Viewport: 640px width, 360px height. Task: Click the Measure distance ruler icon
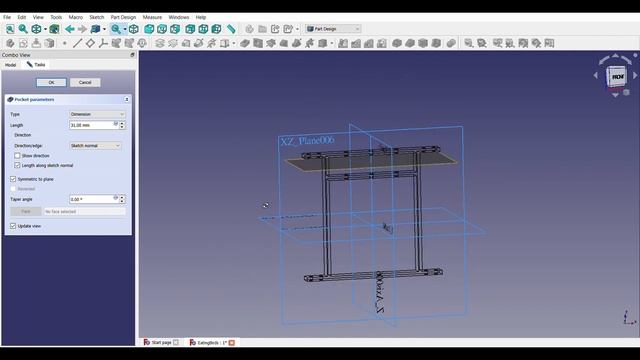231,29
